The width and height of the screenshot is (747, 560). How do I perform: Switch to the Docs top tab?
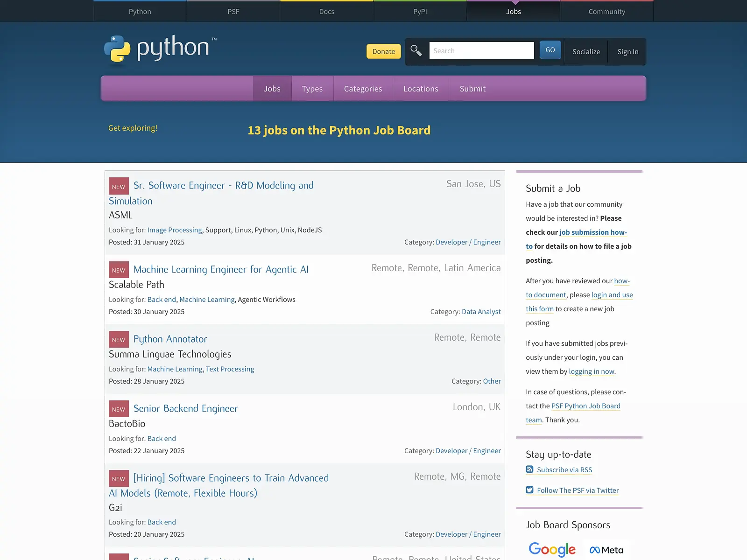click(x=327, y=11)
